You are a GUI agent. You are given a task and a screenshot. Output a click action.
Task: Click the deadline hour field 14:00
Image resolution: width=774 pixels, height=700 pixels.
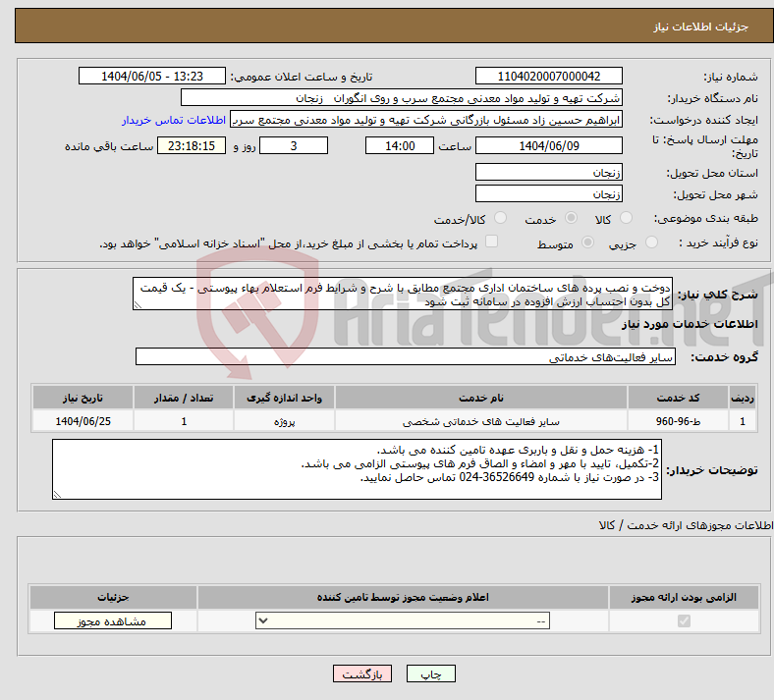(x=400, y=145)
